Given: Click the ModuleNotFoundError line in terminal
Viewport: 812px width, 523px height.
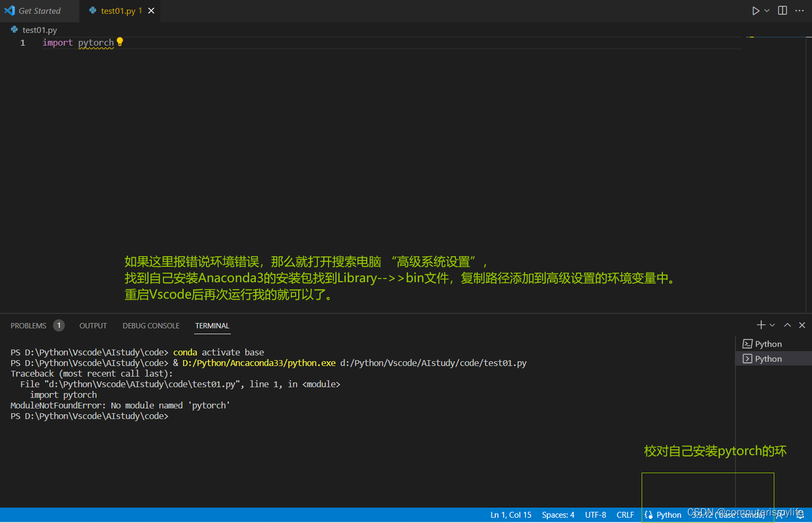Looking at the screenshot, I should click(x=120, y=405).
